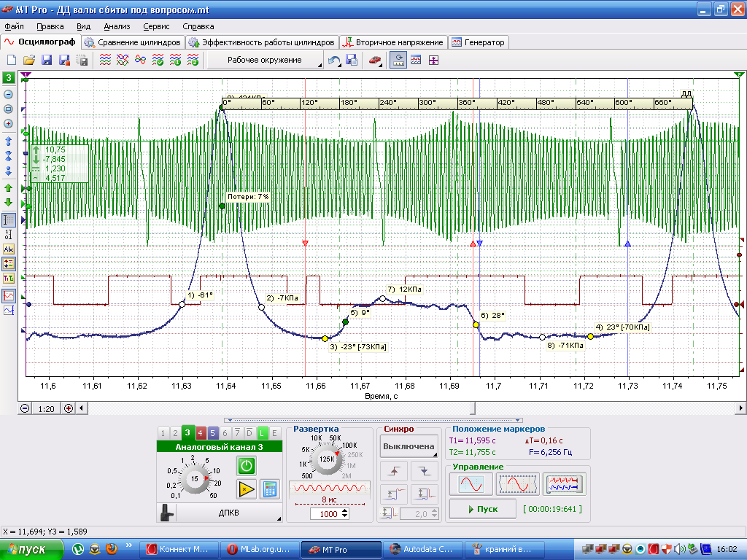Click the undo arrow icon in the toolbar
Screen dimensions: 747x560
click(334, 60)
